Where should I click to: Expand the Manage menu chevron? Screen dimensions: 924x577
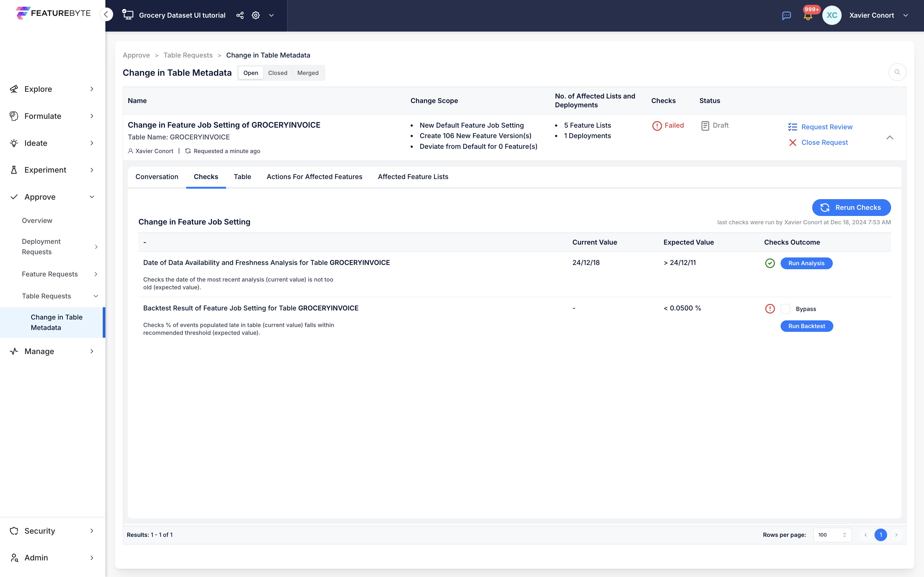coord(92,351)
